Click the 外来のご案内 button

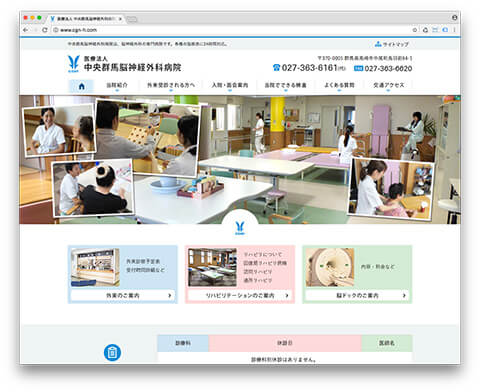[x=123, y=295]
